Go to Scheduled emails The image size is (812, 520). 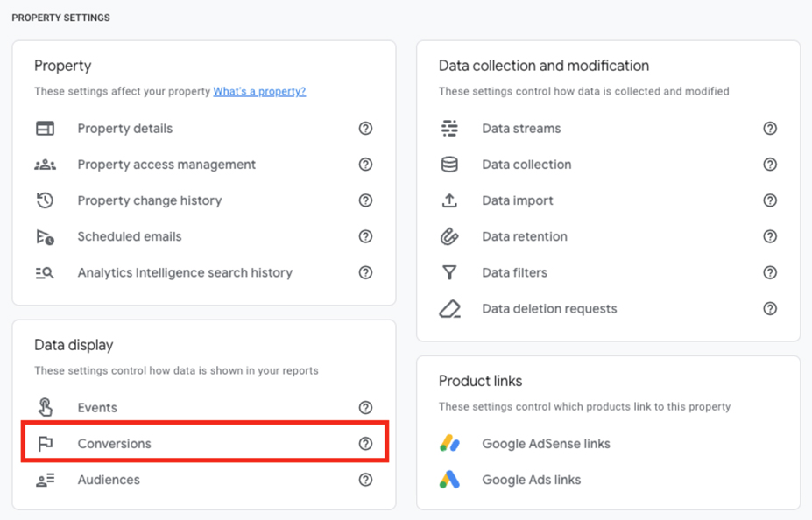[x=130, y=236]
